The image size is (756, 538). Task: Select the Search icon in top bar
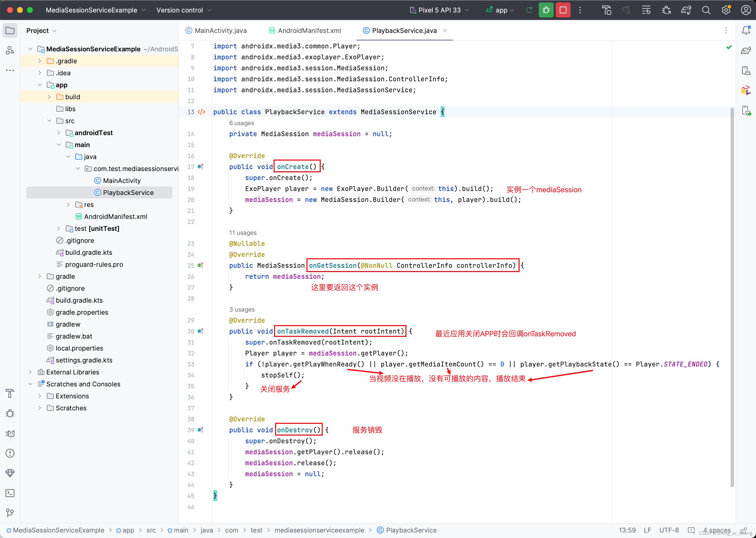tap(705, 11)
